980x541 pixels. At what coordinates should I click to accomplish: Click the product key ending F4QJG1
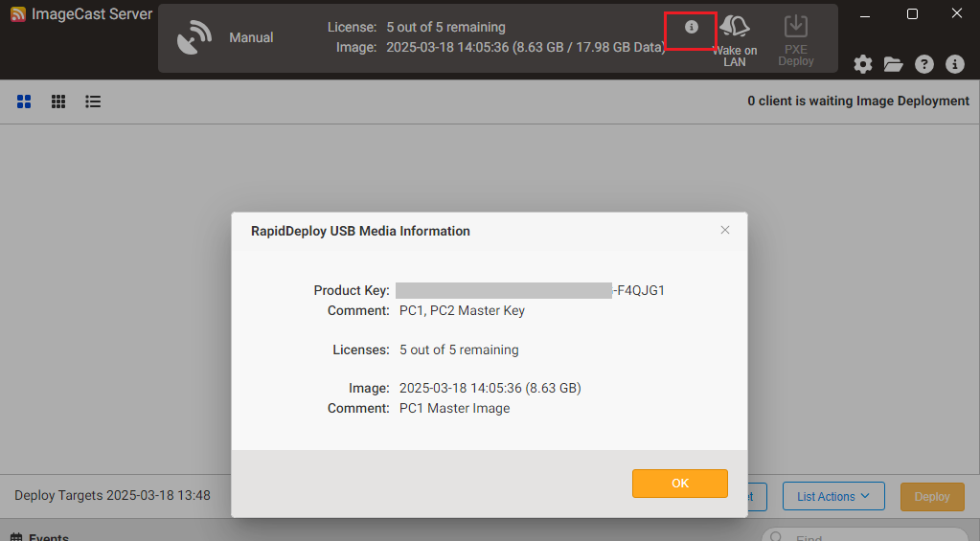click(x=530, y=290)
